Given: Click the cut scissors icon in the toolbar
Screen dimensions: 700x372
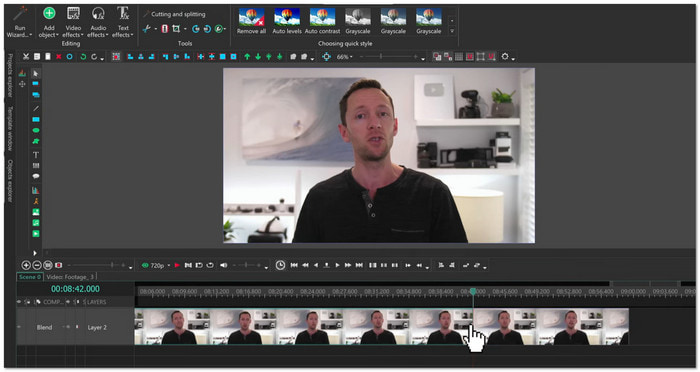Looking at the screenshot, I should [x=26, y=57].
